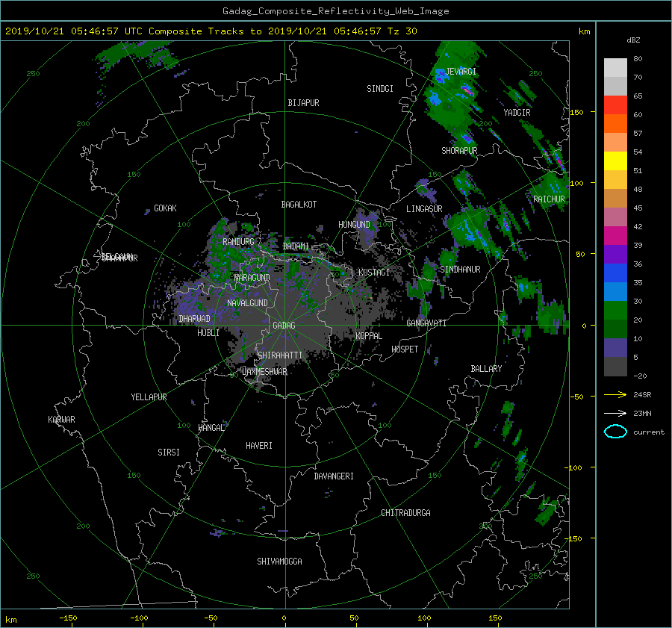Image resolution: width=672 pixels, height=628 pixels.
Task: Click the NAVALGUND city label
Action: (247, 303)
